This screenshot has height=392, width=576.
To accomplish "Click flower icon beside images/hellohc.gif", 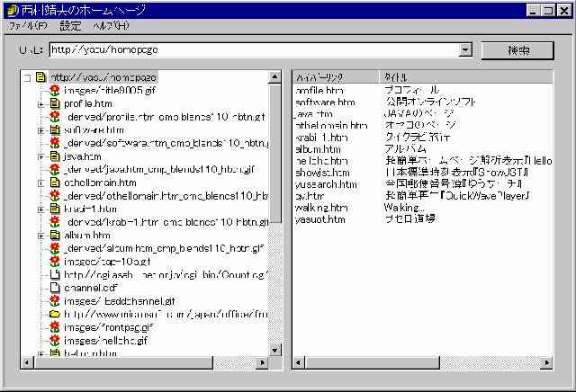I will point(55,340).
